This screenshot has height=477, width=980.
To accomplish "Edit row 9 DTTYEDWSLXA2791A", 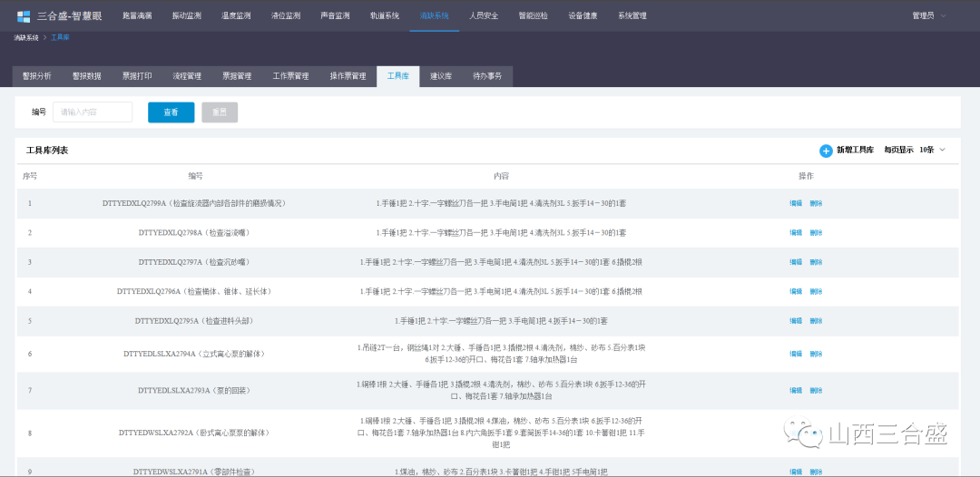I will [x=796, y=472].
